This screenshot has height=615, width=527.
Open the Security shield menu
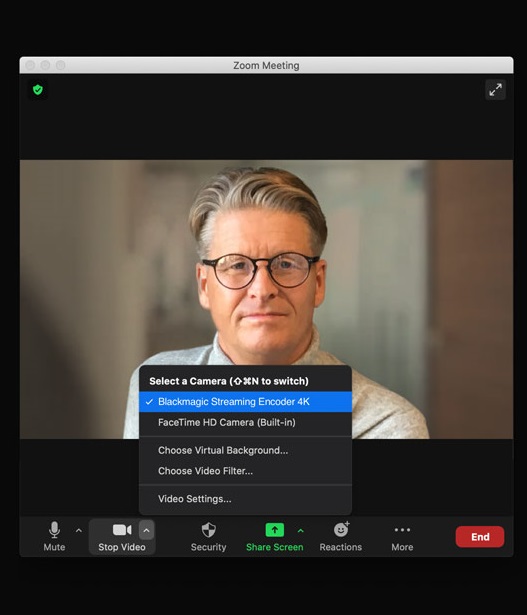tap(208, 536)
